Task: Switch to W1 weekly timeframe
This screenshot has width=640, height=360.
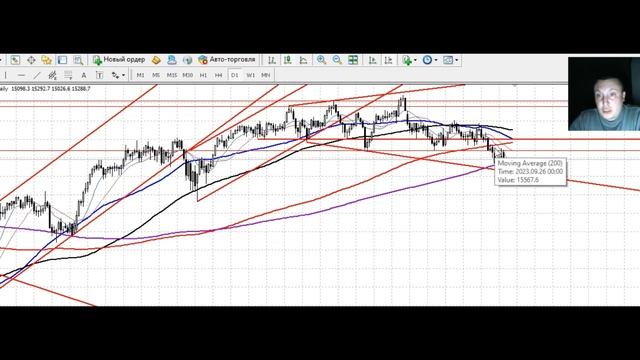Action: (251, 75)
